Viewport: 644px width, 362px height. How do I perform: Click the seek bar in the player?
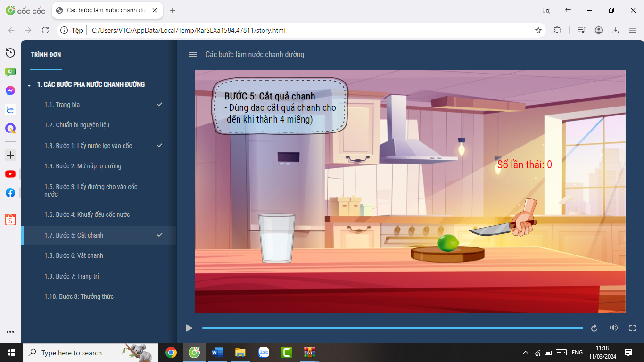point(392,328)
